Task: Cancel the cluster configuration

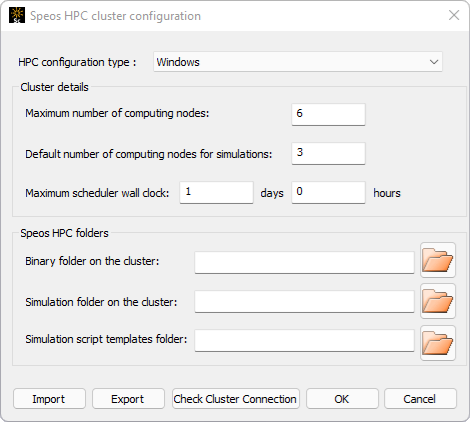Action: [x=420, y=399]
